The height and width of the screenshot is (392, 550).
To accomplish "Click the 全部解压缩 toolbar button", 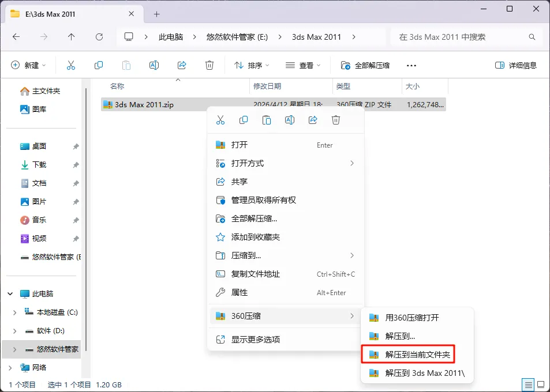I will pos(365,65).
